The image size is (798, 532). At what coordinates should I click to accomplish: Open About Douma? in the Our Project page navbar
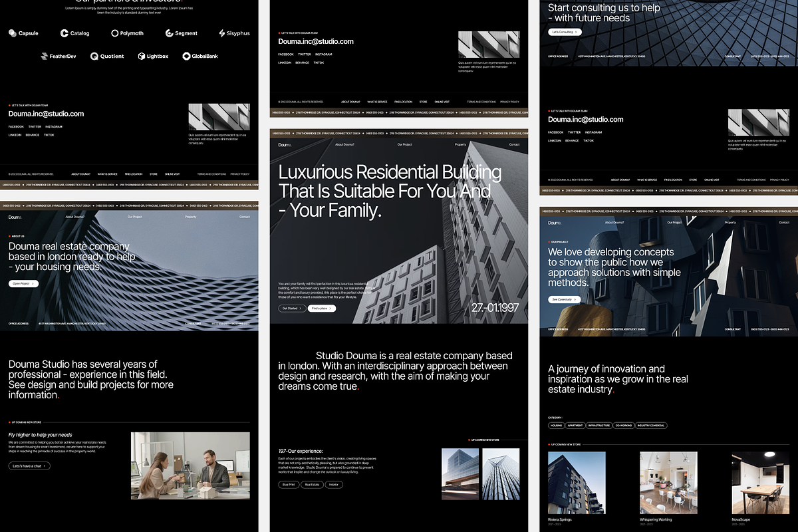[x=614, y=223]
